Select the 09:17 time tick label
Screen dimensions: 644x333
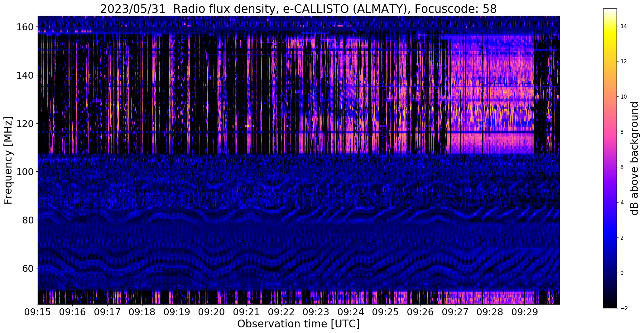point(107,312)
